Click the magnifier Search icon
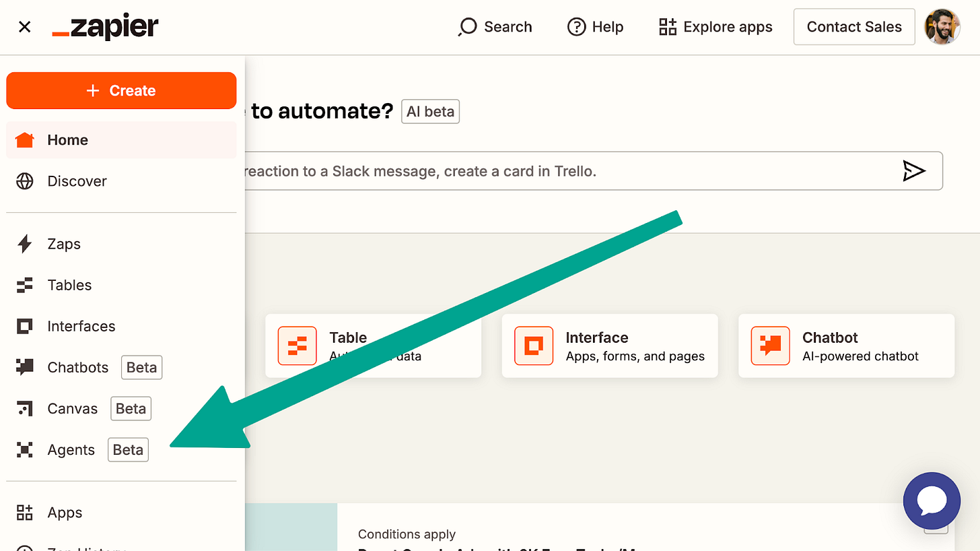Screen dimensions: 980x551 (467, 27)
